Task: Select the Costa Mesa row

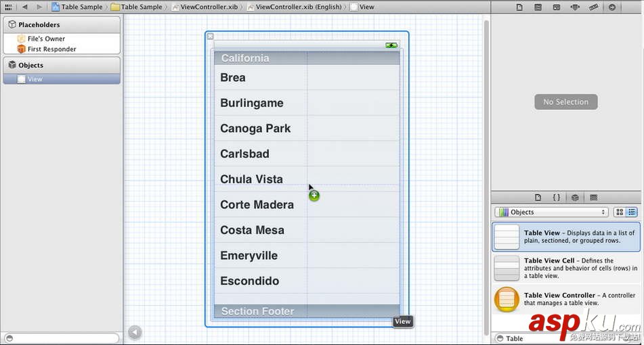Action: click(307, 230)
